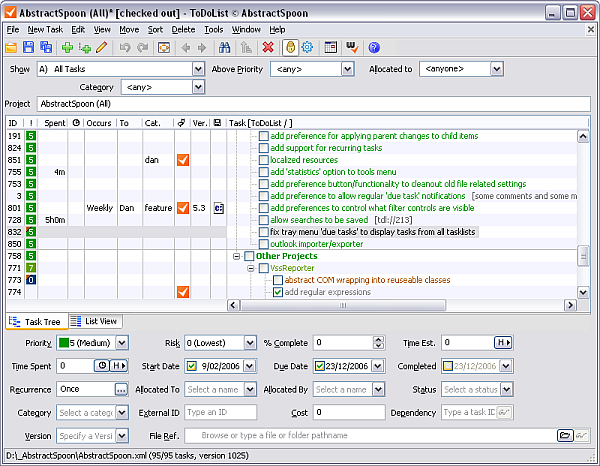Save the tasklist with the floppy icon

click(x=28, y=47)
